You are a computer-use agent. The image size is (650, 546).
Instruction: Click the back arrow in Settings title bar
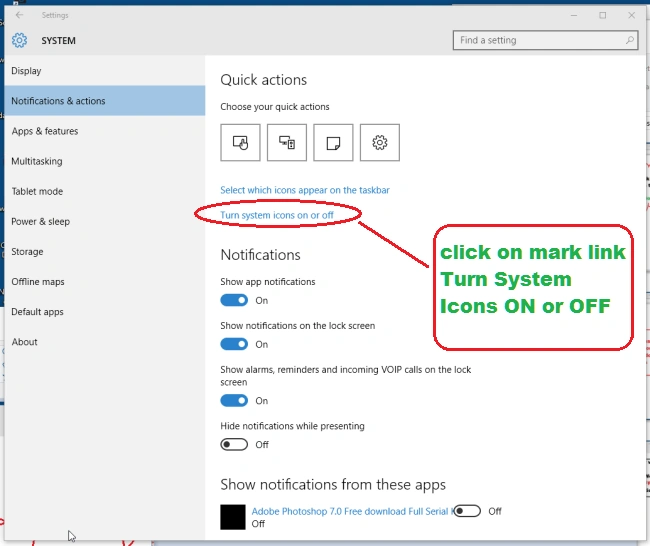(19, 15)
